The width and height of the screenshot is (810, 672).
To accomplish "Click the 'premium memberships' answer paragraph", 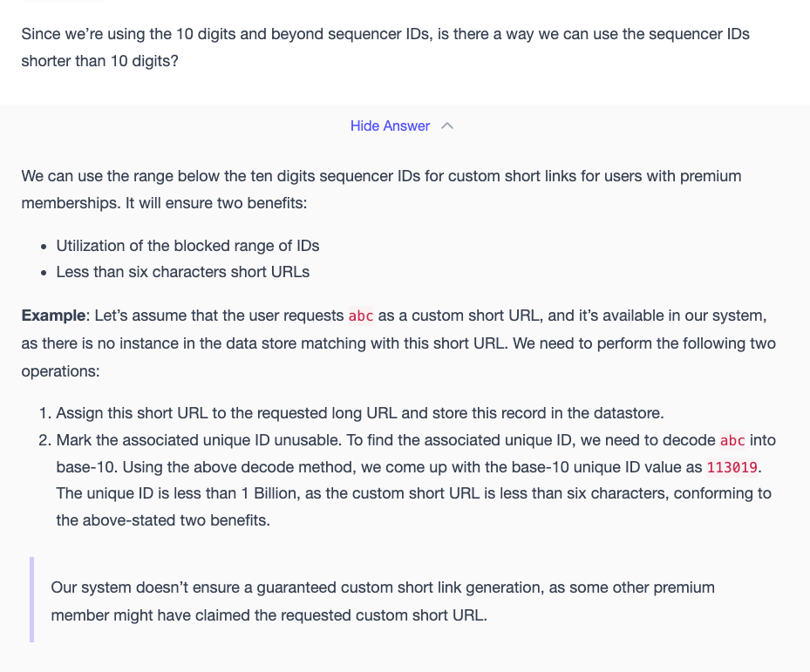I will pos(381,189).
